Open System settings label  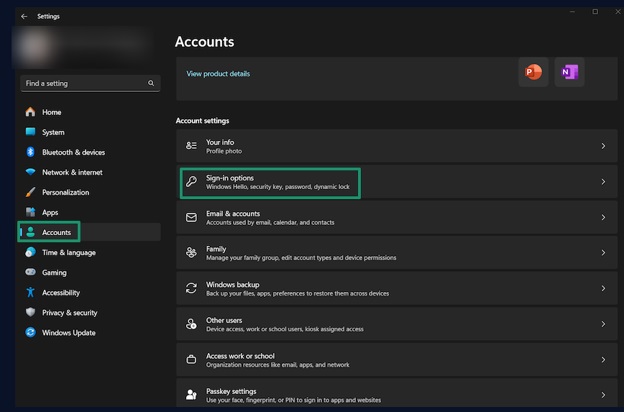pos(53,132)
